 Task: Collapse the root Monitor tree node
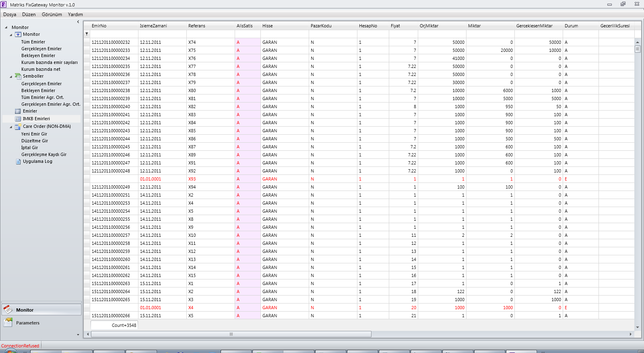pyautogui.click(x=6, y=28)
